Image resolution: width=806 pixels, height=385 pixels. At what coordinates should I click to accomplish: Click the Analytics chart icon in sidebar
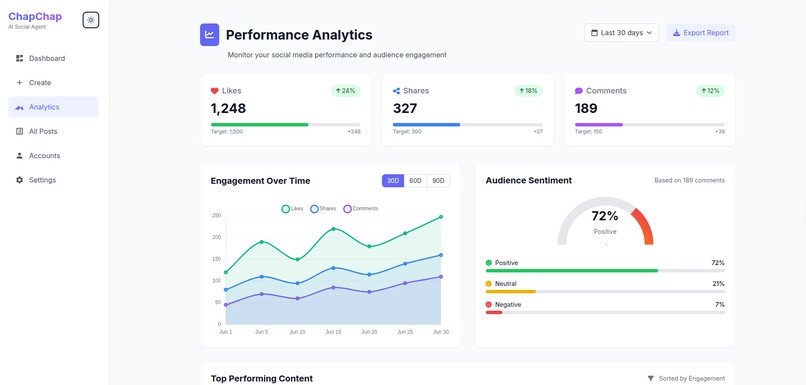pos(20,107)
